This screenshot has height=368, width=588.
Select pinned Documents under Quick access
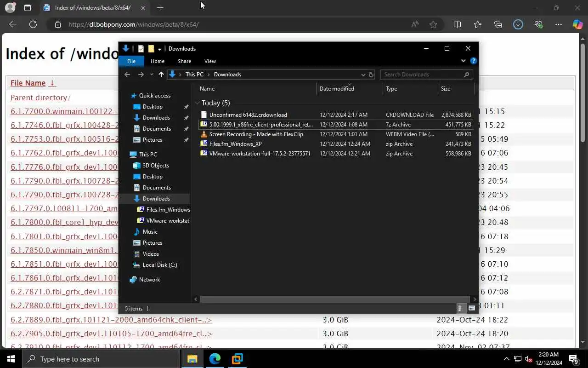[157, 129]
